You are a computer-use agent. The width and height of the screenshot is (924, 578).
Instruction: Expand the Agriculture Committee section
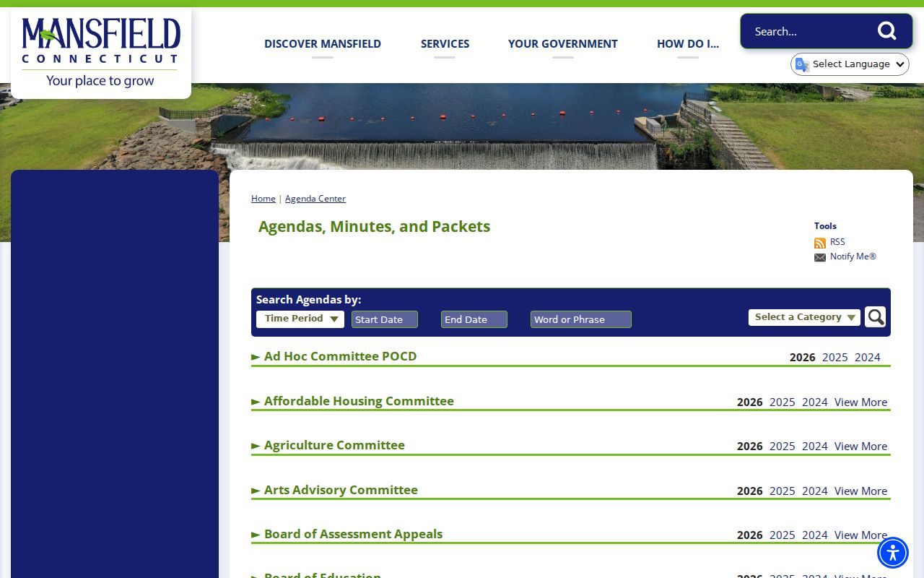(x=328, y=445)
